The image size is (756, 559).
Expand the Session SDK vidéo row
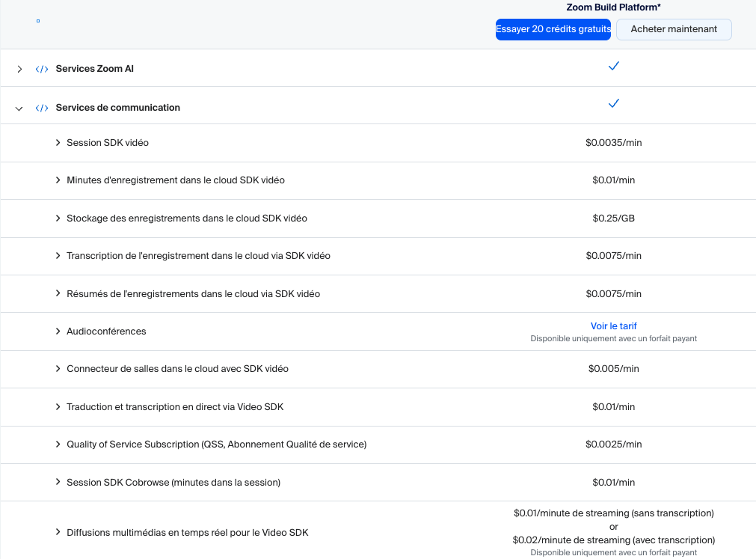(58, 142)
